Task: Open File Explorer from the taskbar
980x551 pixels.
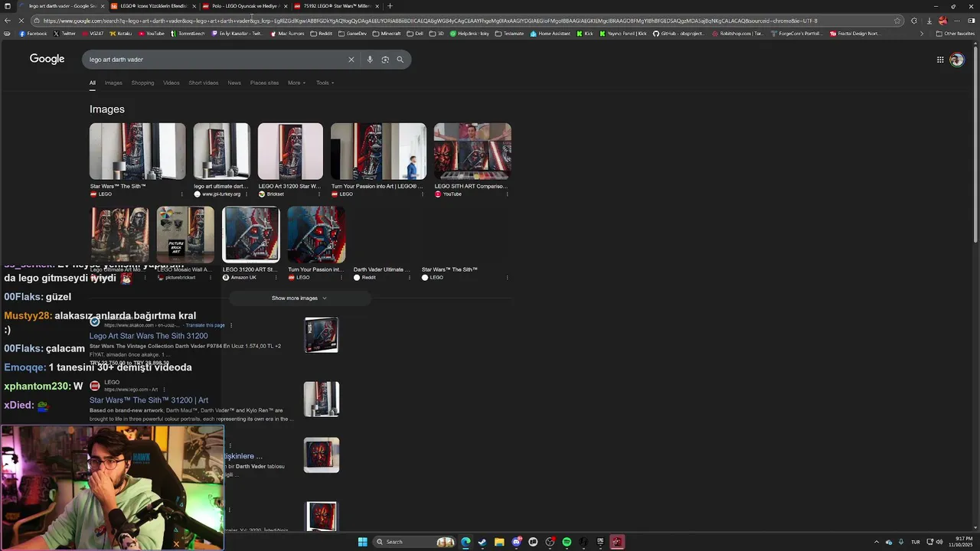Action: click(499, 542)
